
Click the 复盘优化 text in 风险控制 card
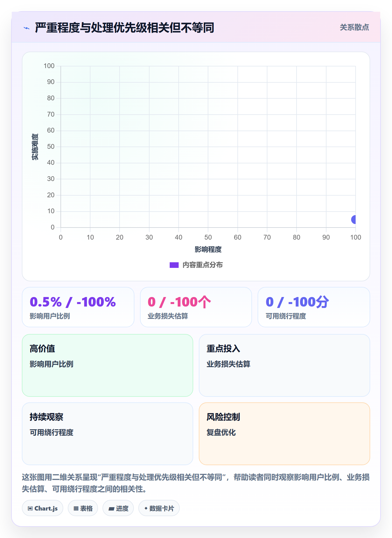221,432
